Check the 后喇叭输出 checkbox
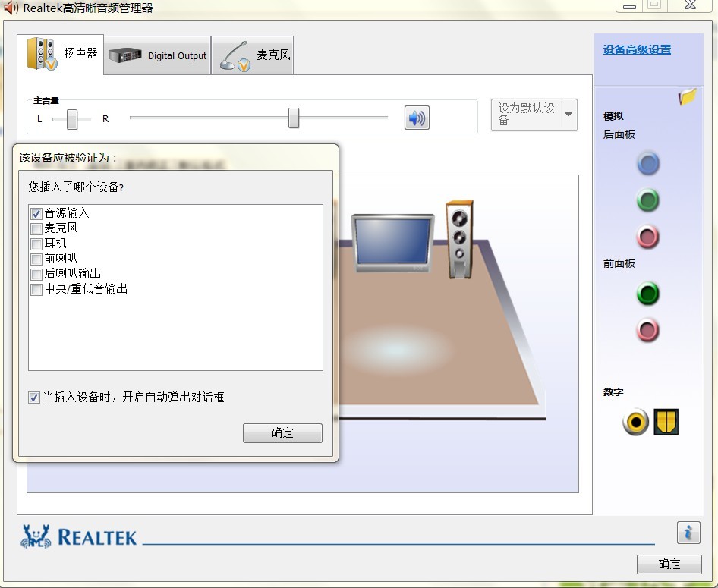This screenshot has height=588, width=718. coord(36,274)
